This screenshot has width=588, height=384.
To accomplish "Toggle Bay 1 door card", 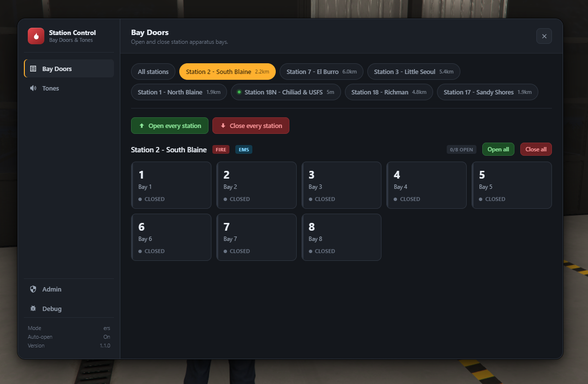I will point(171,185).
